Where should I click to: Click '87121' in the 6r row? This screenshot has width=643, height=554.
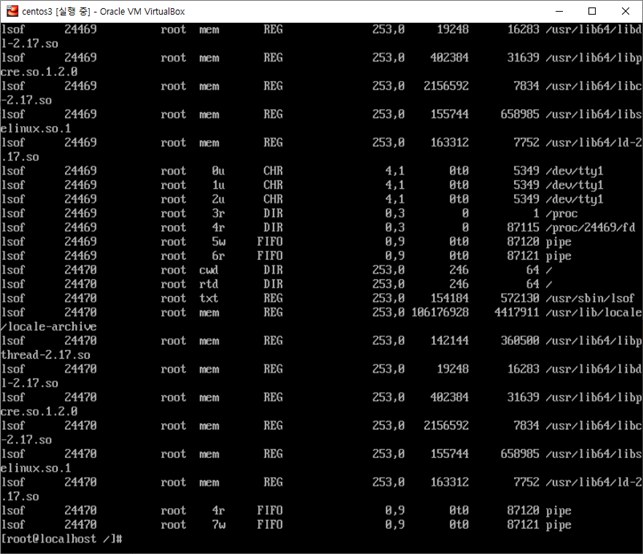pos(523,256)
